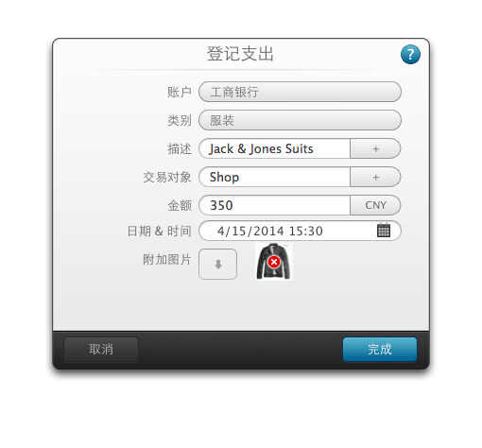The height and width of the screenshot is (448, 482).
Task: Open the calendar date picker icon
Action: [x=384, y=231]
